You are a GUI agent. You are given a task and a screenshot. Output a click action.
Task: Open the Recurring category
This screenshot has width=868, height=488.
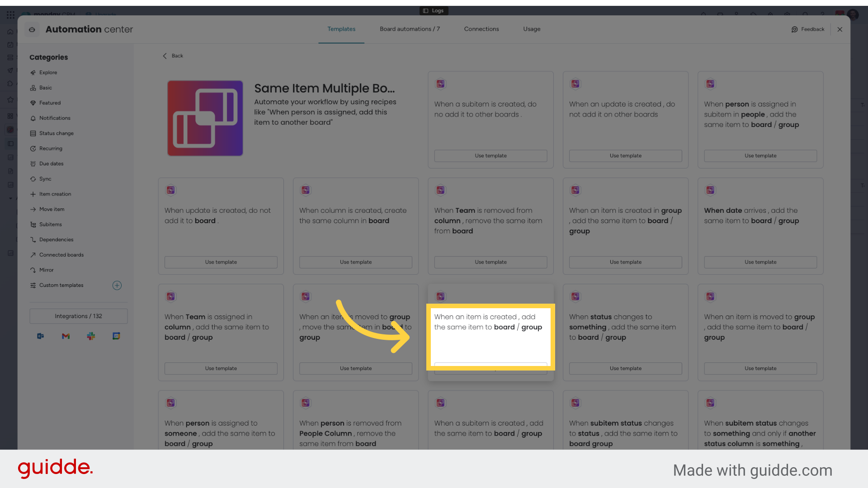point(51,148)
